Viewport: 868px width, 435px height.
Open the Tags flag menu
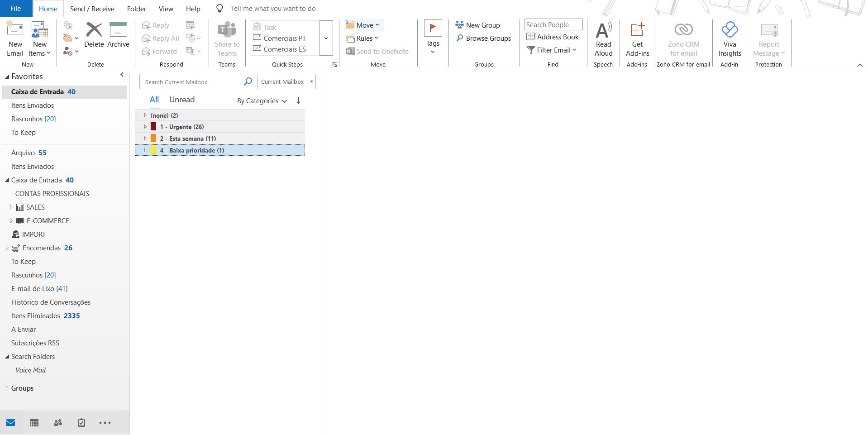coord(433,38)
